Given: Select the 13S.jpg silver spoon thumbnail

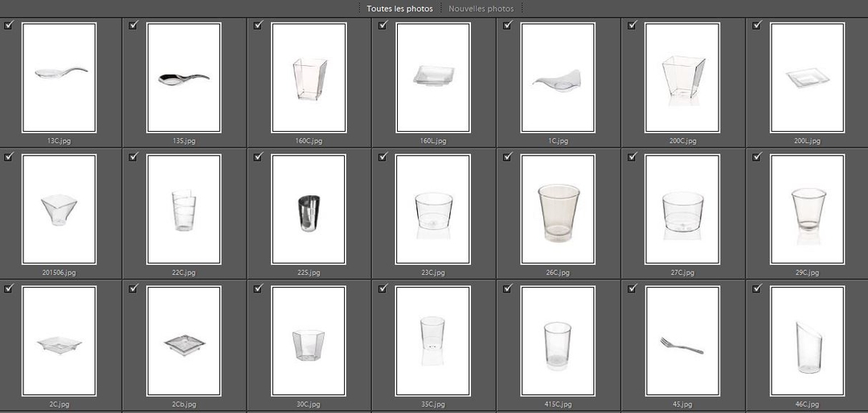Looking at the screenshot, I should [184, 77].
